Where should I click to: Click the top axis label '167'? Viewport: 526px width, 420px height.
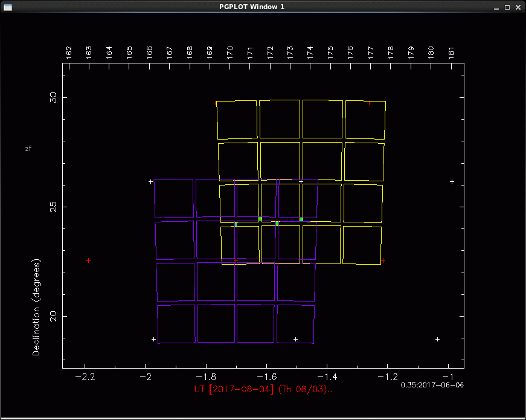pos(170,53)
